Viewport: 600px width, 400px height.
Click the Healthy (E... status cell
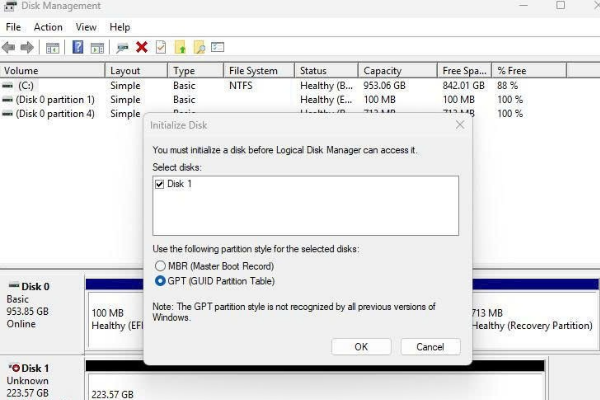pos(326,100)
